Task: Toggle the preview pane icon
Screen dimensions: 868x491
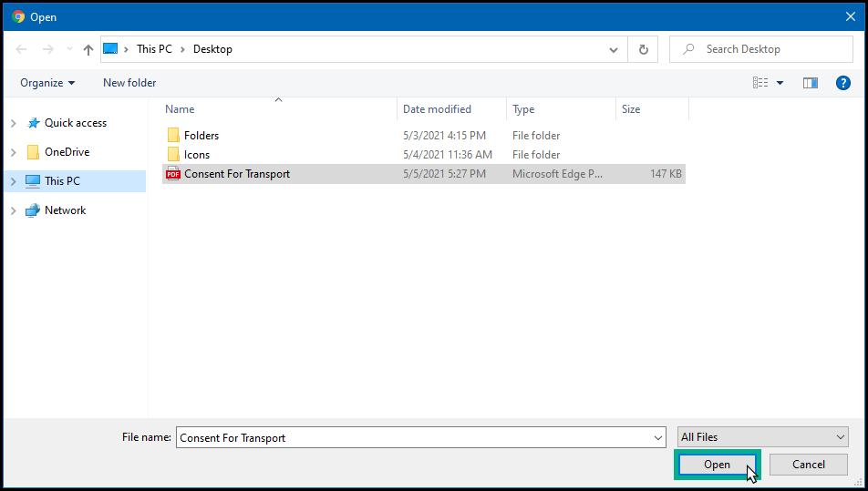Action: tap(810, 83)
